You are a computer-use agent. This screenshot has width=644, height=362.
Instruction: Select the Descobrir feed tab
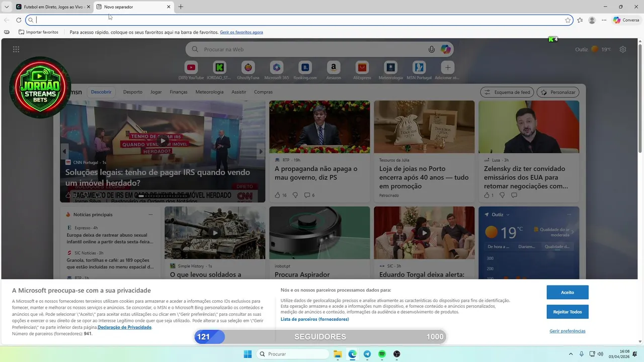point(101,92)
